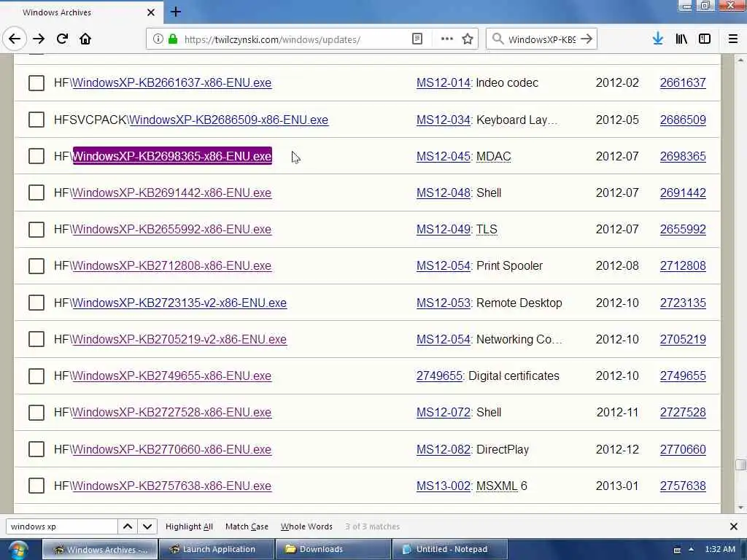Tick checkbox beside KB2698365 row
This screenshot has height=560, width=747.
(36, 156)
